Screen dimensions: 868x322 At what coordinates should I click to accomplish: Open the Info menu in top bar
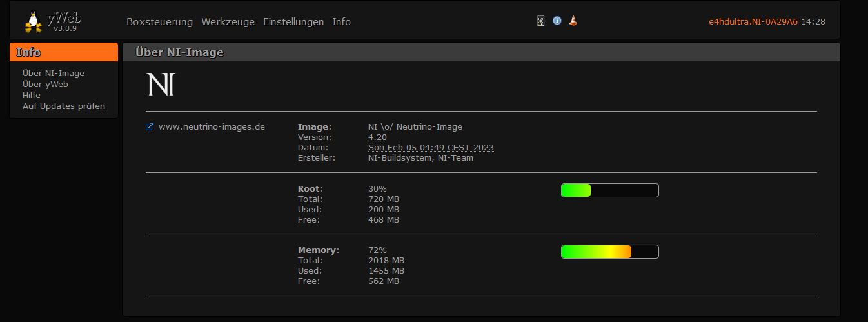point(342,22)
